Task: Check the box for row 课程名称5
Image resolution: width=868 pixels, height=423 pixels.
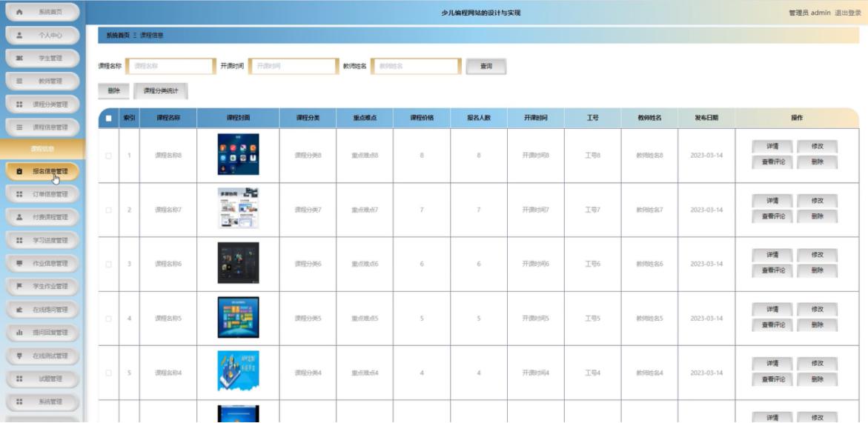Action: coord(108,319)
